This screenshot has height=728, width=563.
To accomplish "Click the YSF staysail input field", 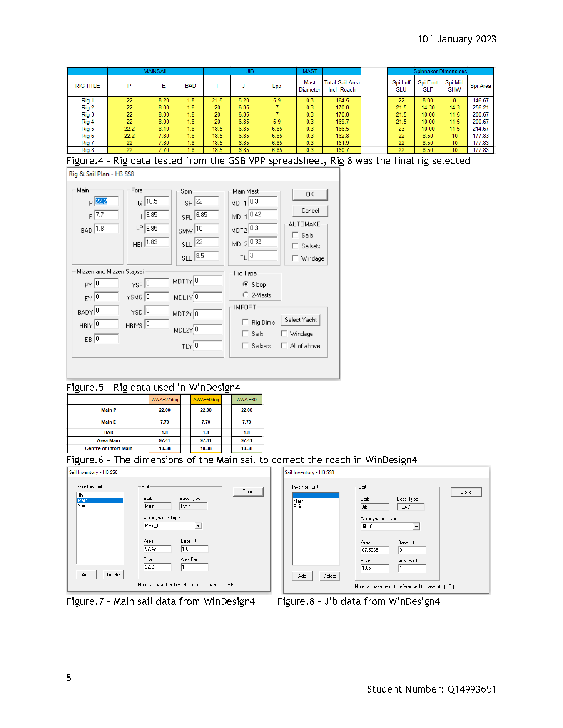I will point(157,283).
